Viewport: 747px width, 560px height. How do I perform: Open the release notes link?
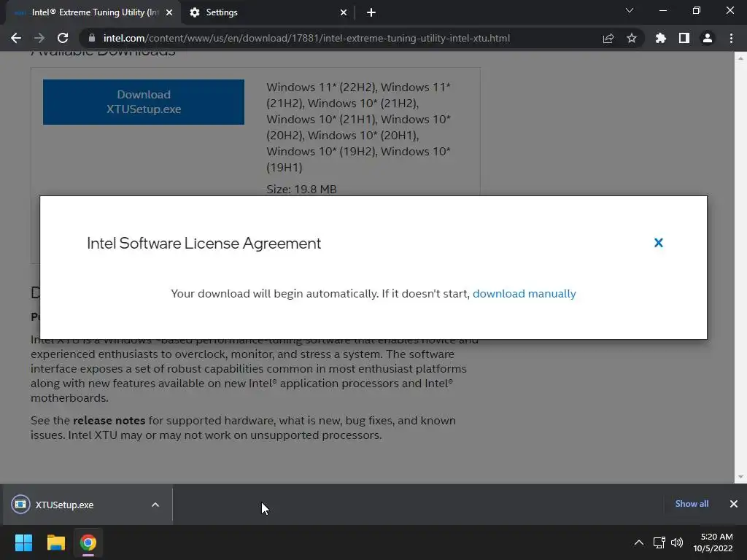point(109,421)
